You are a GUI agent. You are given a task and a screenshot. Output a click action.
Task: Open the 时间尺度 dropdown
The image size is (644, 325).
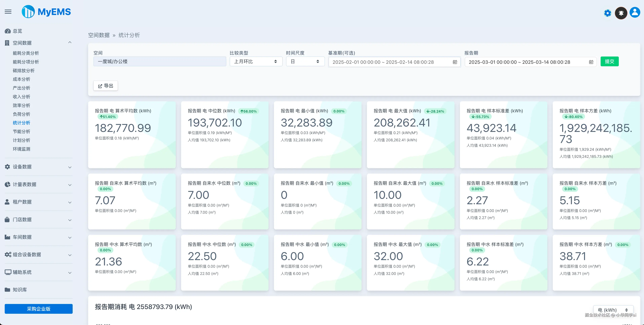click(305, 62)
